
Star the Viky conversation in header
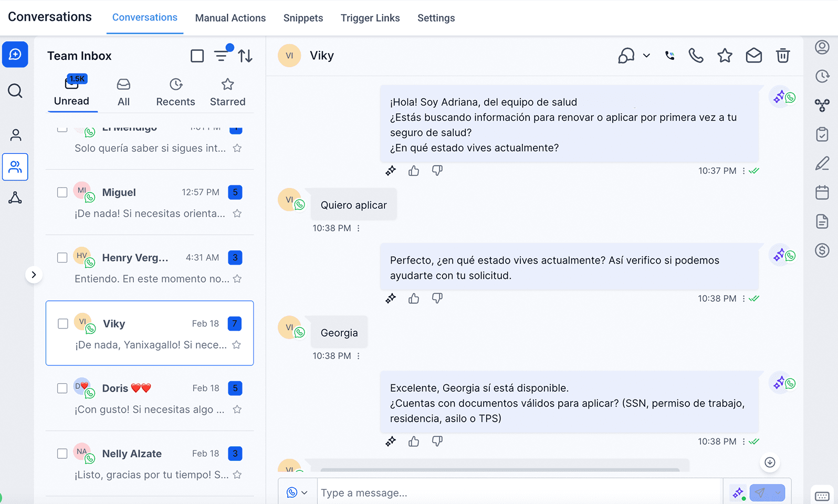[x=725, y=56]
